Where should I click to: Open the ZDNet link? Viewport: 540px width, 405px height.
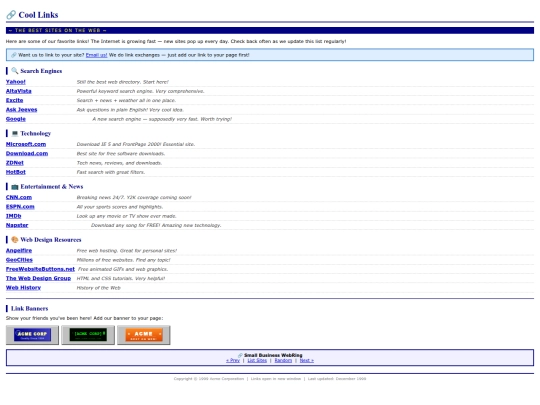(x=15, y=163)
